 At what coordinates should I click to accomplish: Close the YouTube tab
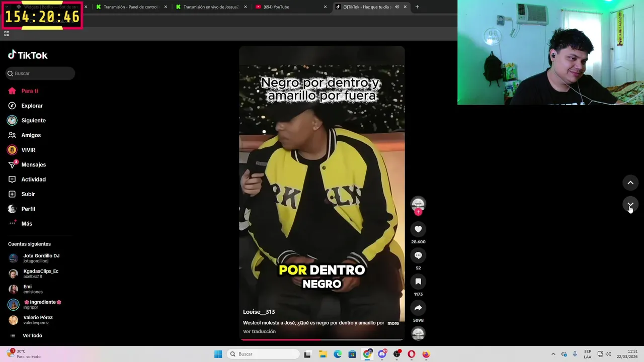coord(325,7)
